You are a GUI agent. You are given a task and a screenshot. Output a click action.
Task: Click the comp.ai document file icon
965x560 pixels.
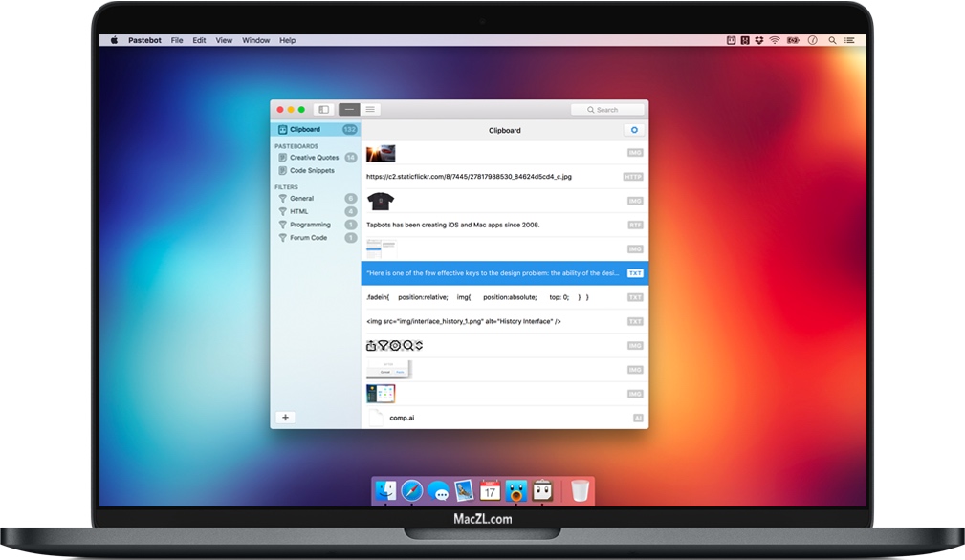[376, 418]
